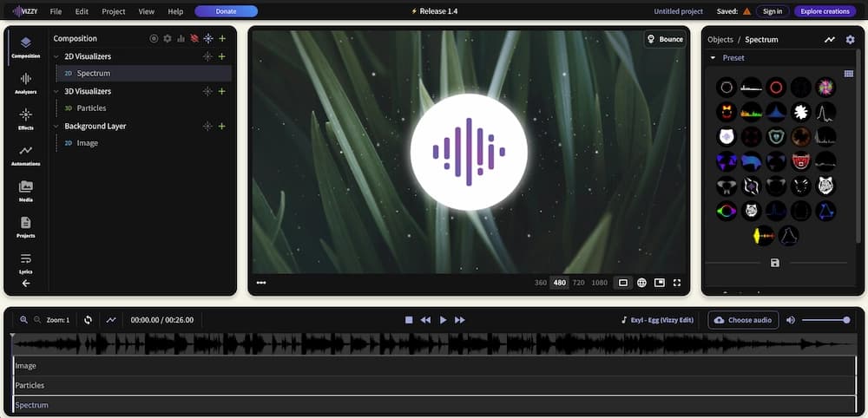Screen dimensions: 868x418
Task: Set preview resolution to 720
Action: [x=578, y=283]
